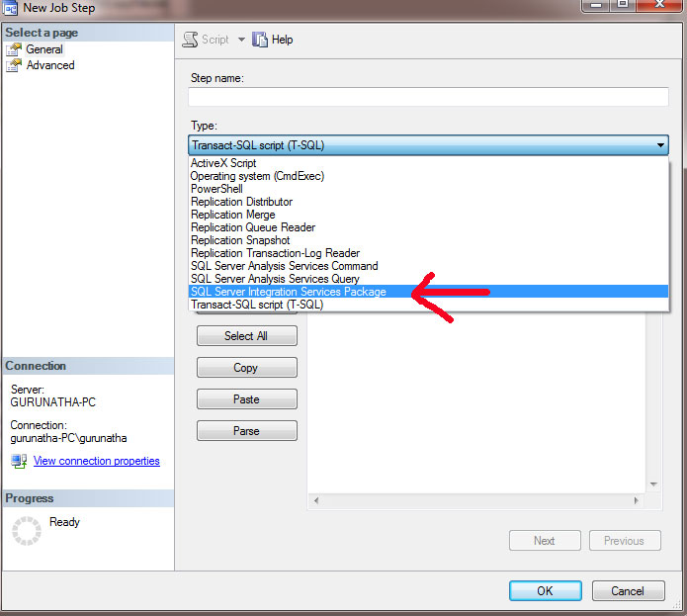Choose Replication Merge type
The width and height of the screenshot is (687, 616).
pyautogui.click(x=428, y=215)
